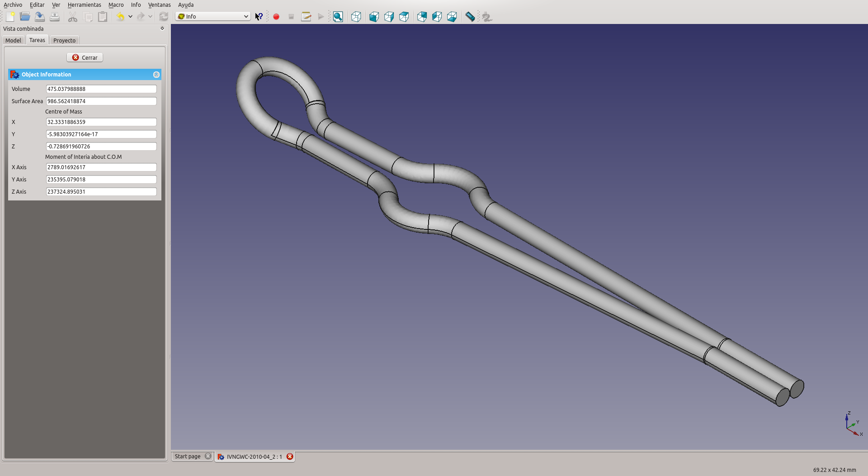This screenshot has height=476, width=868.
Task: Float the Vista combinada panel
Action: 162,28
